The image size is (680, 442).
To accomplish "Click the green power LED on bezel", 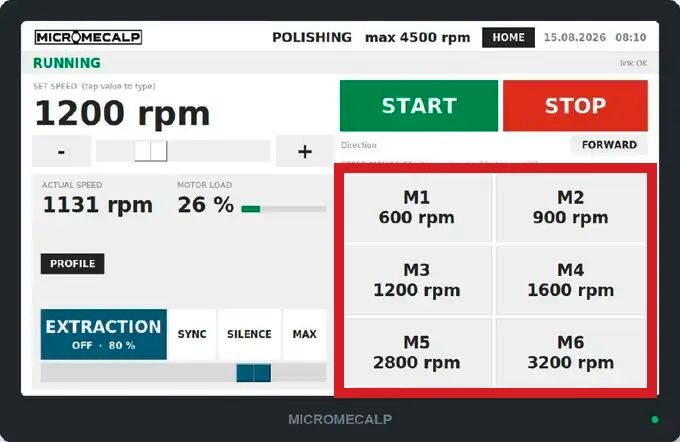I will (655, 419).
